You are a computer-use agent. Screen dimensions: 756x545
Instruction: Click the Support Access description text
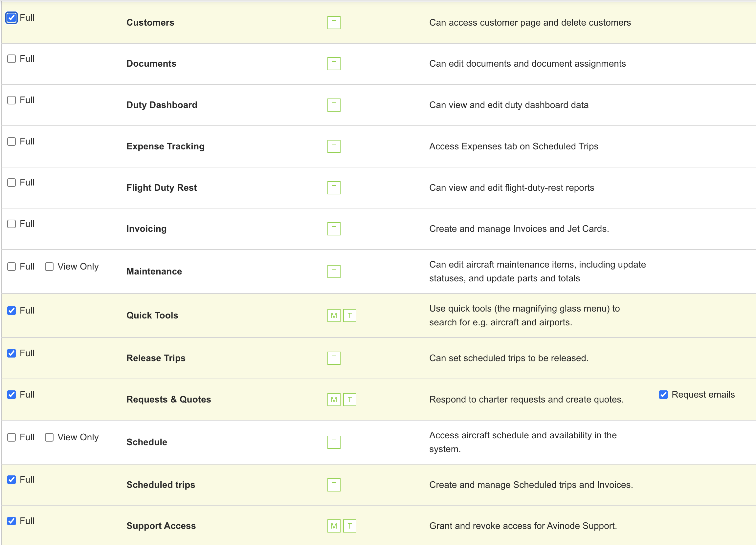(x=523, y=526)
